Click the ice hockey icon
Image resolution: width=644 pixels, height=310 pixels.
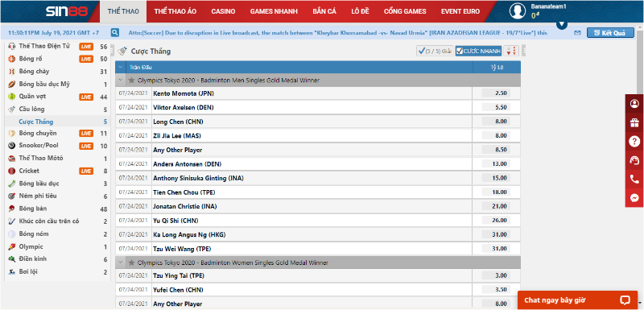pos(12,221)
